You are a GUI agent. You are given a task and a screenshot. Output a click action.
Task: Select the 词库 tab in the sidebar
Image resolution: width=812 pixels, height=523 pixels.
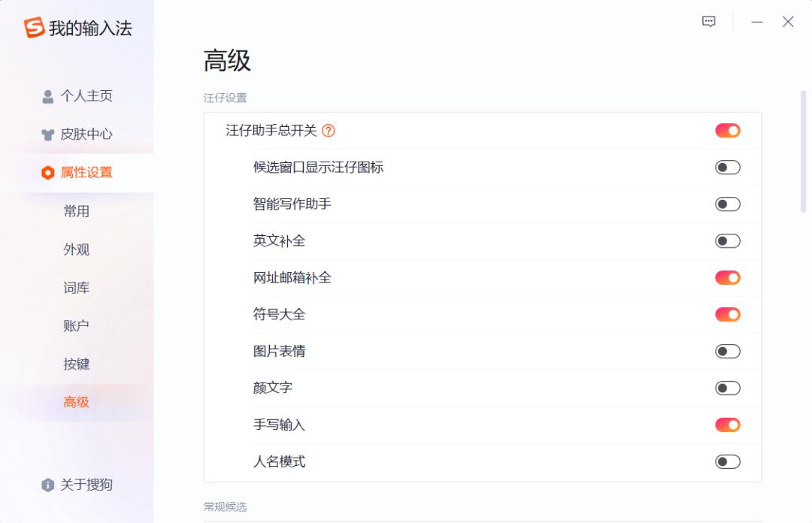75,288
